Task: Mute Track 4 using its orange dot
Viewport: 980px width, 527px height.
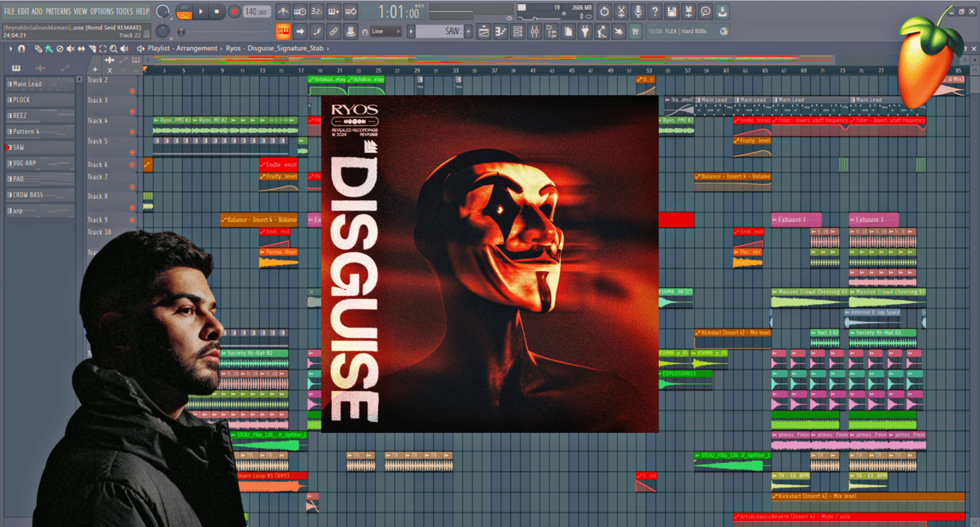Action: pyautogui.click(x=132, y=132)
